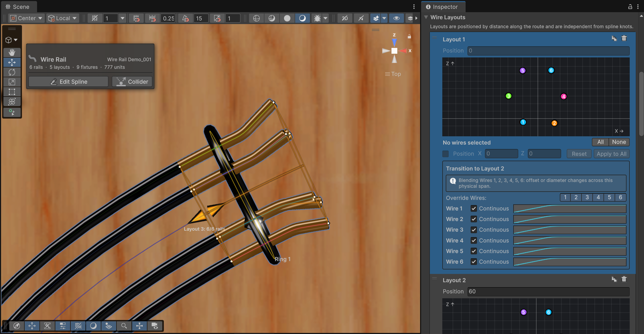Click the scene layers stack icon in top toolbar
The image size is (644, 334).
[x=410, y=18]
